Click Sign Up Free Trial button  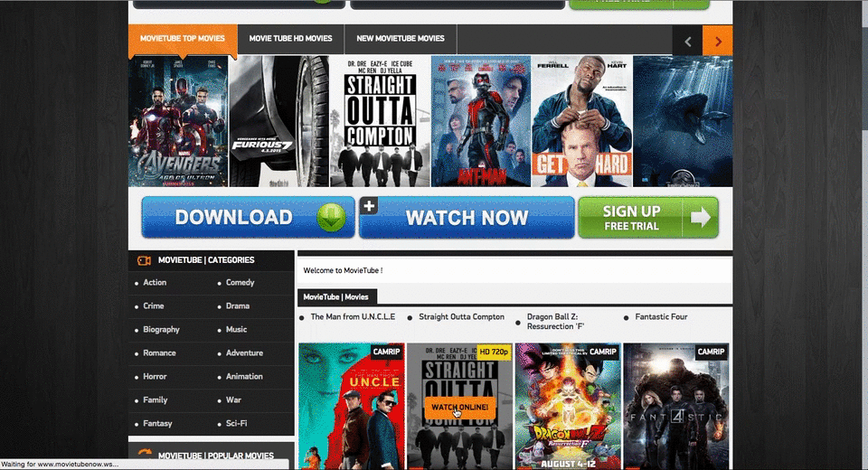tap(648, 218)
